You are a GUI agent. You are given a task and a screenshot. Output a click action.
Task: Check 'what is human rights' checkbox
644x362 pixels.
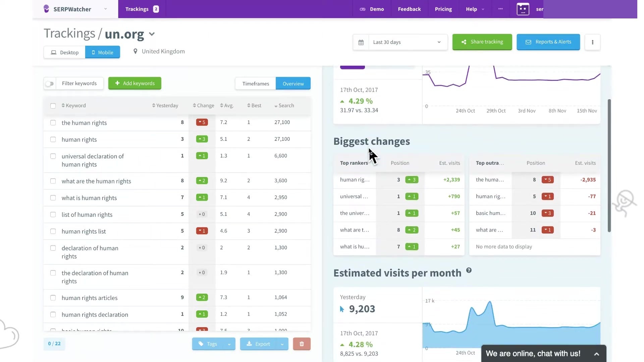[53, 198]
